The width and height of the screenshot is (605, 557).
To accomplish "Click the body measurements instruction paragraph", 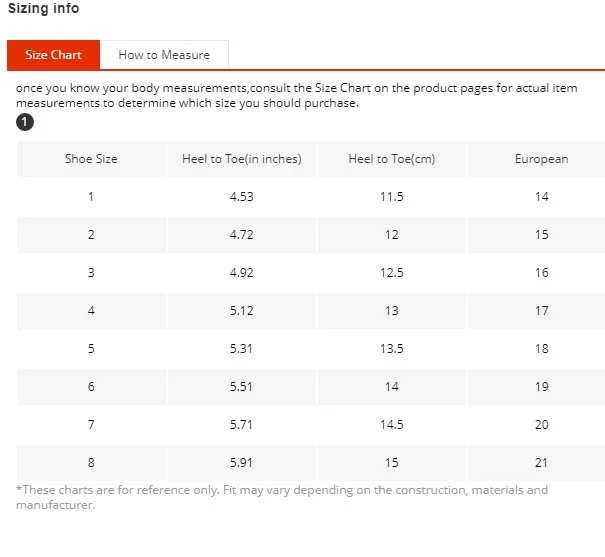I will [297, 96].
